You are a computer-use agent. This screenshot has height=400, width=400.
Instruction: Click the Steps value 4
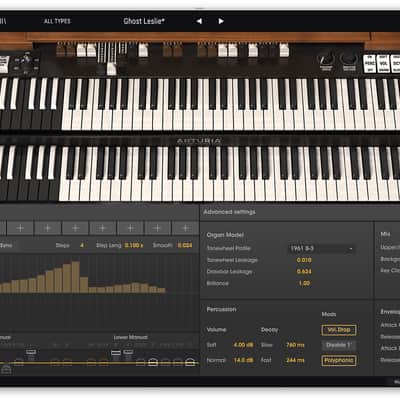click(82, 245)
